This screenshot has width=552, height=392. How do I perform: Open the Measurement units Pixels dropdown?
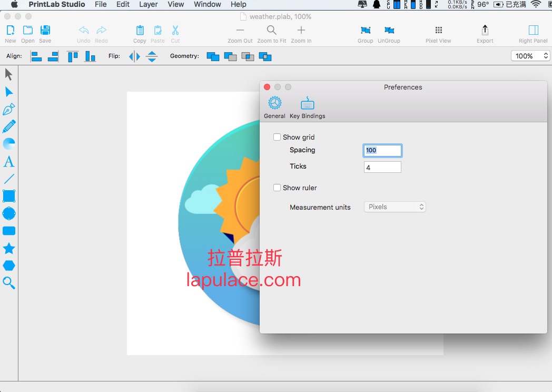click(x=395, y=207)
